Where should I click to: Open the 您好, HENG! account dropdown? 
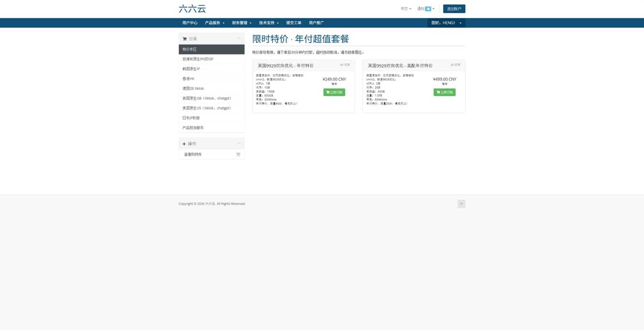[447, 23]
